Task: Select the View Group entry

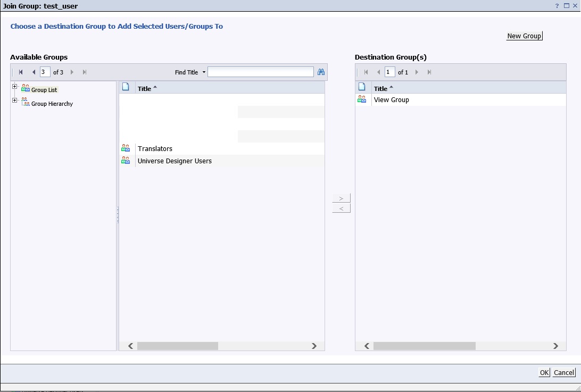Action: pyautogui.click(x=392, y=99)
